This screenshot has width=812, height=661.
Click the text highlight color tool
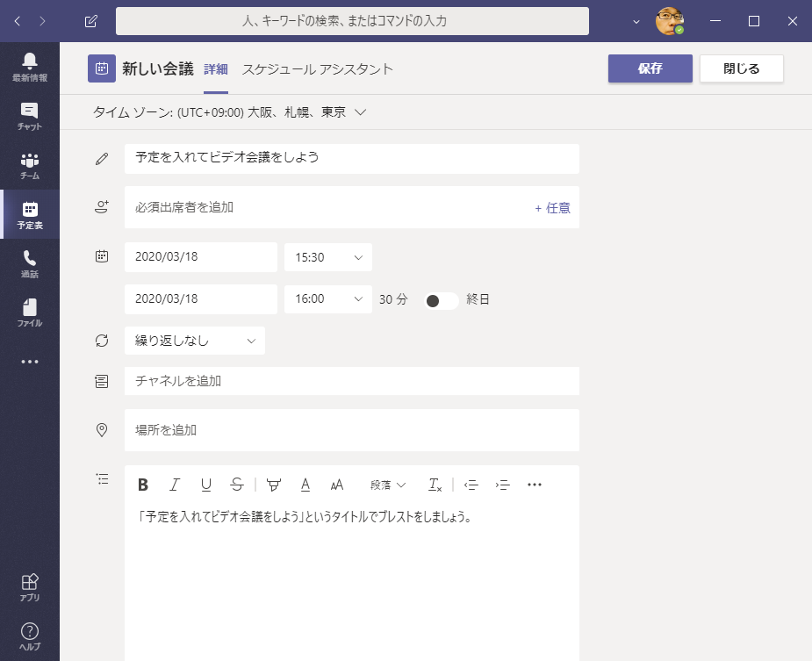click(x=274, y=485)
